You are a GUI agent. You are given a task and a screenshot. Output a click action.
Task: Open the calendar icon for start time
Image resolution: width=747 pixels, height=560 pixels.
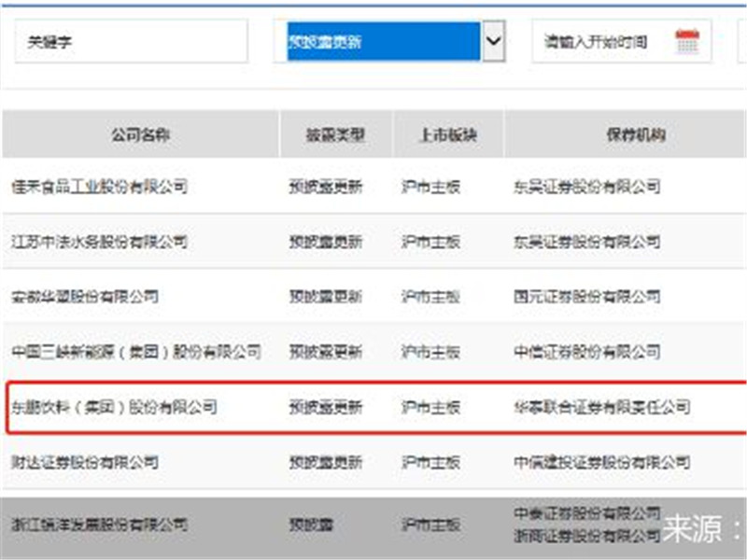pyautogui.click(x=687, y=41)
